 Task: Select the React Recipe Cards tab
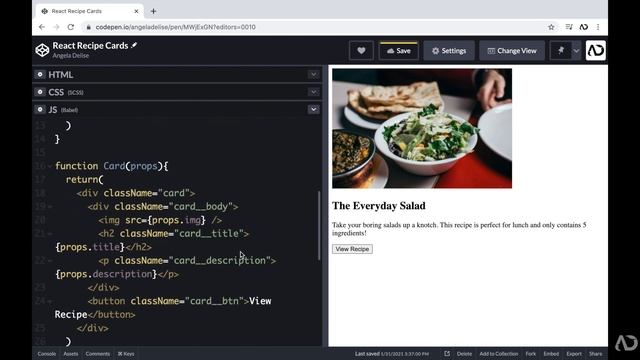coord(90,11)
